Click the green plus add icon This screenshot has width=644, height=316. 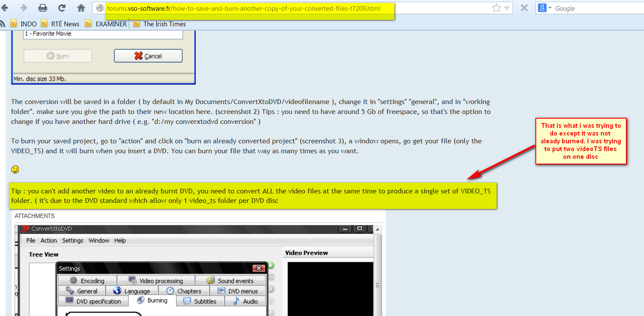click(271, 265)
